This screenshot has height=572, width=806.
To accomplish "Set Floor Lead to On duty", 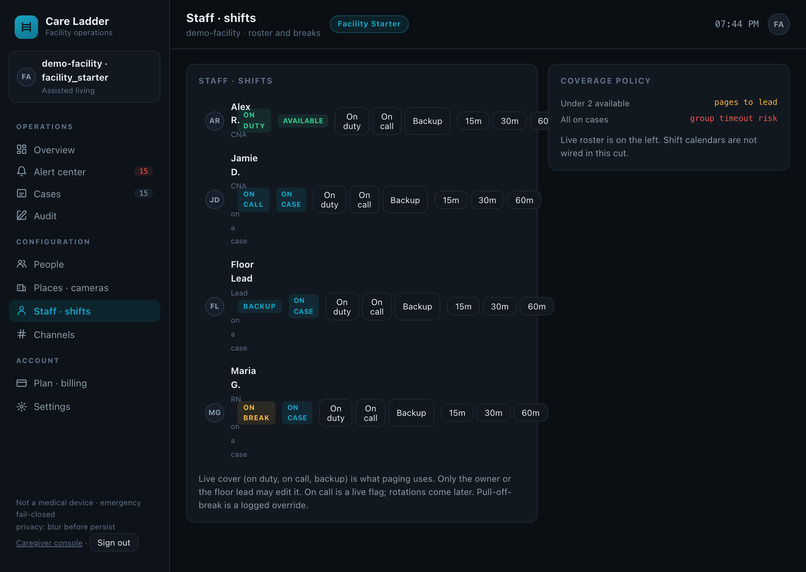I will (342, 307).
